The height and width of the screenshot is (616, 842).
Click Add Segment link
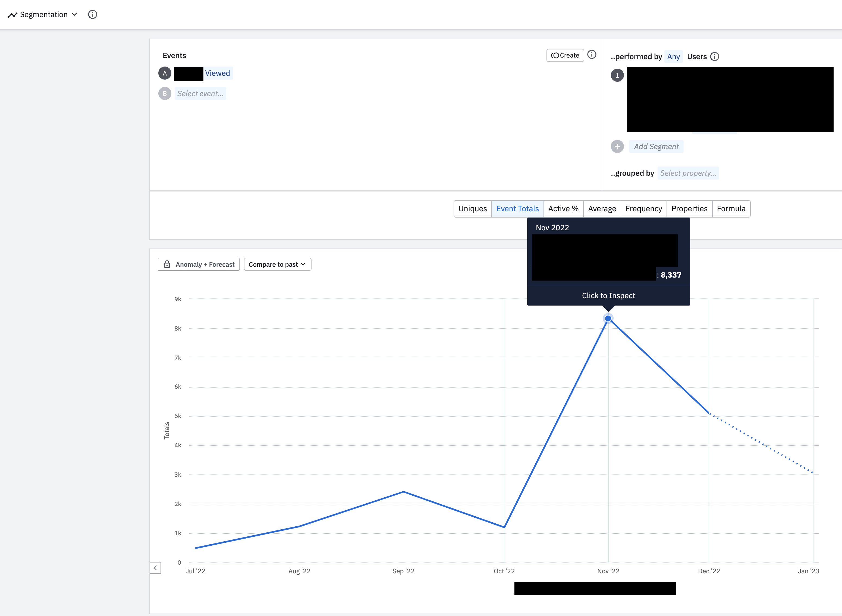[656, 147]
